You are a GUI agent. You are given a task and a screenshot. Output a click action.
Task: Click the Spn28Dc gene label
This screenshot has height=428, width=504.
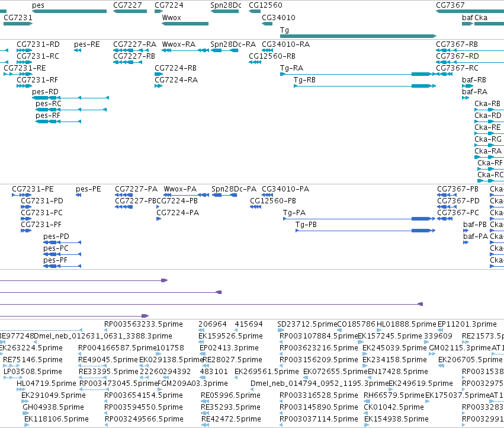tap(226, 5)
